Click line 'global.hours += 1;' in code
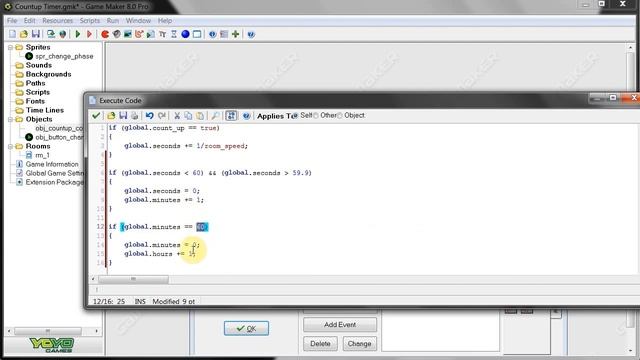This screenshot has width=640, height=360. coord(160,254)
